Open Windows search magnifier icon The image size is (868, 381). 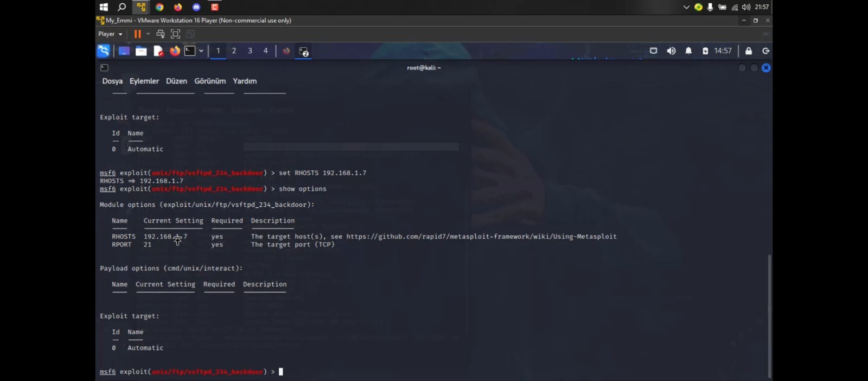click(122, 7)
